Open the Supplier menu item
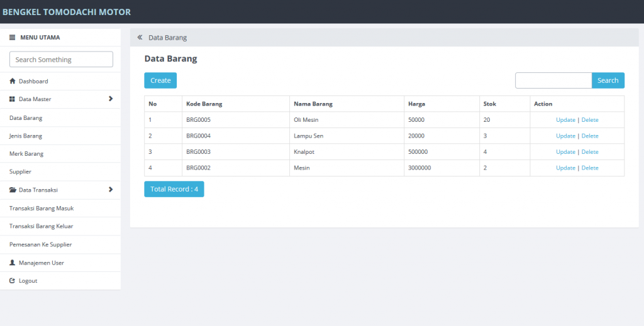 (20, 171)
